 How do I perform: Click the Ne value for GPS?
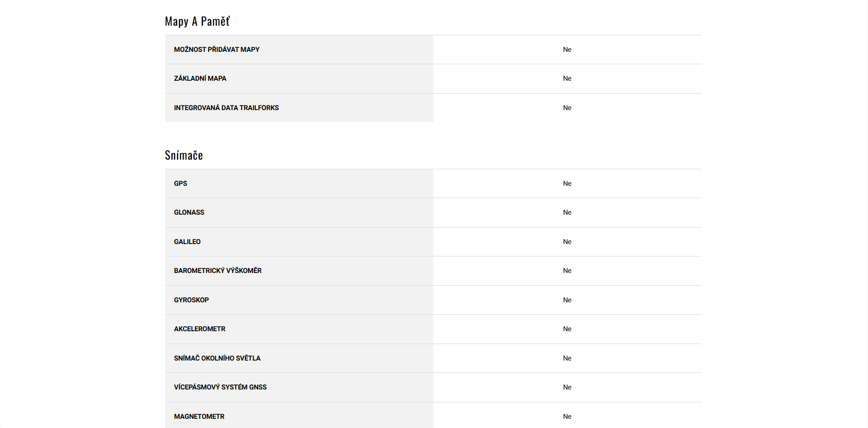pos(567,183)
